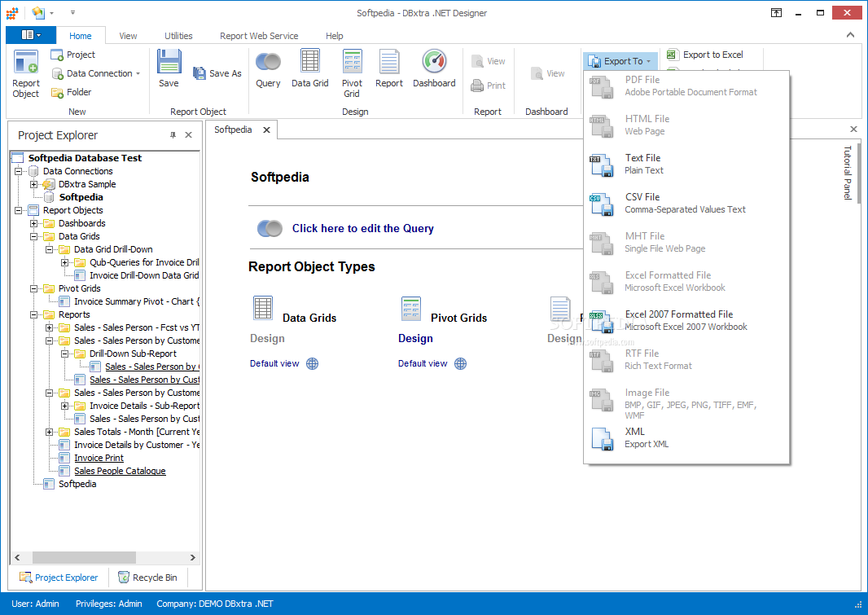This screenshot has width=868, height=615.
Task: Open the Report Web Service tab
Action: [x=259, y=35]
